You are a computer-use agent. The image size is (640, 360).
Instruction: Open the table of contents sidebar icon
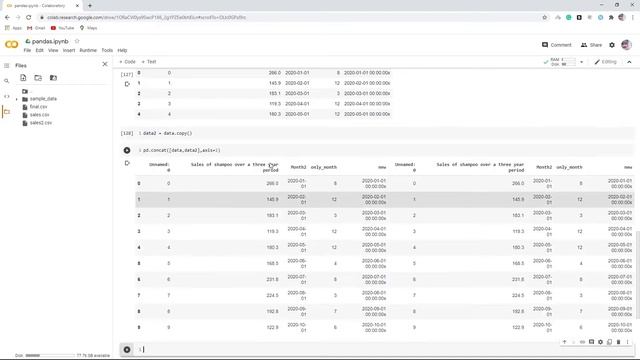pos(7,65)
